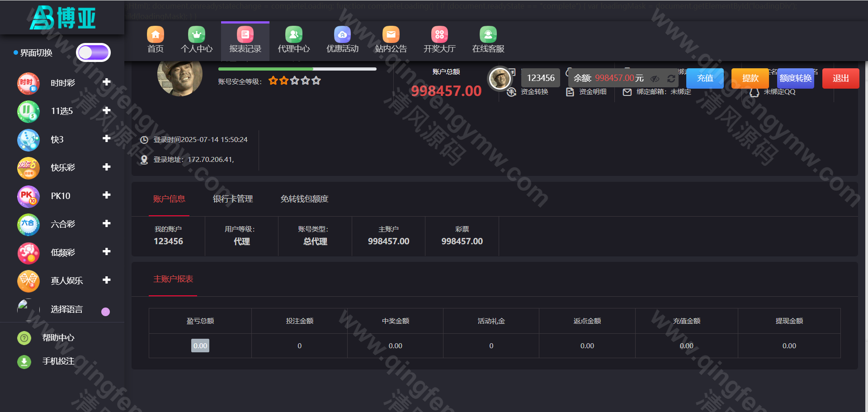Click 快3 dice icon

[x=28, y=140]
